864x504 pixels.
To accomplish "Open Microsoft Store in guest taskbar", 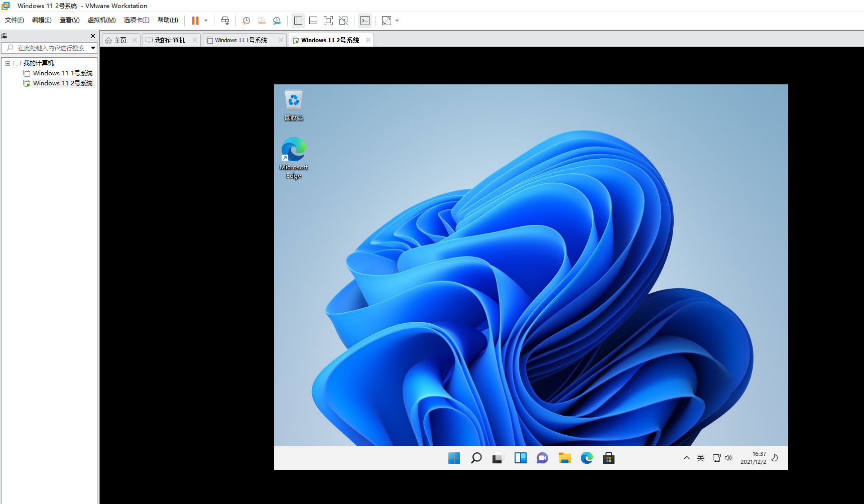I will point(608,458).
